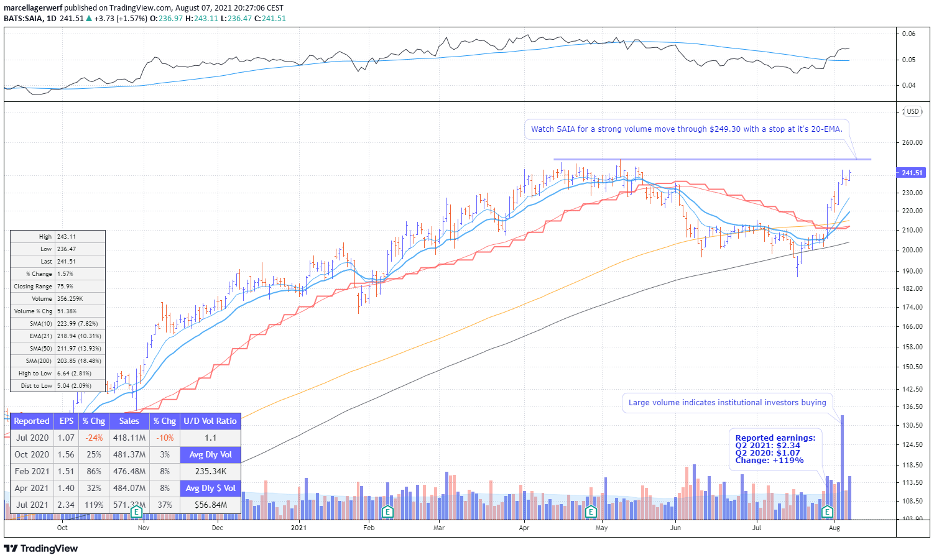Click the 'SMA(50)' row in stats table
Screen dimensions: 934x560
(58, 349)
